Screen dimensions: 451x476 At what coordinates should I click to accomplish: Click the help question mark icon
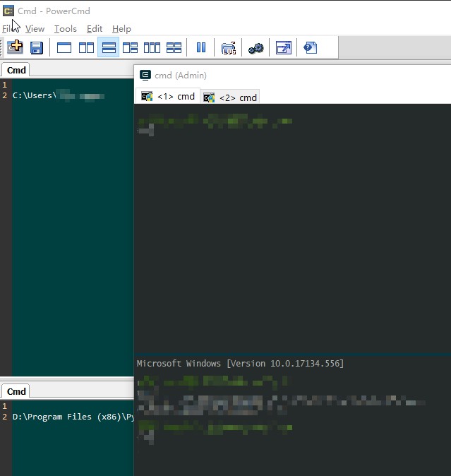(x=311, y=47)
